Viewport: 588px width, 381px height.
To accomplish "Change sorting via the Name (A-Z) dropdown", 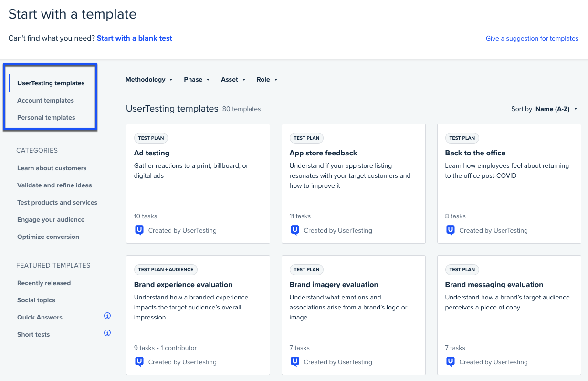I will (556, 109).
